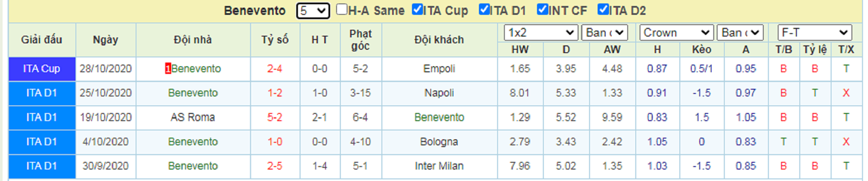
Task: Click the 2-4 score versus Empoli
Action: (x=275, y=69)
